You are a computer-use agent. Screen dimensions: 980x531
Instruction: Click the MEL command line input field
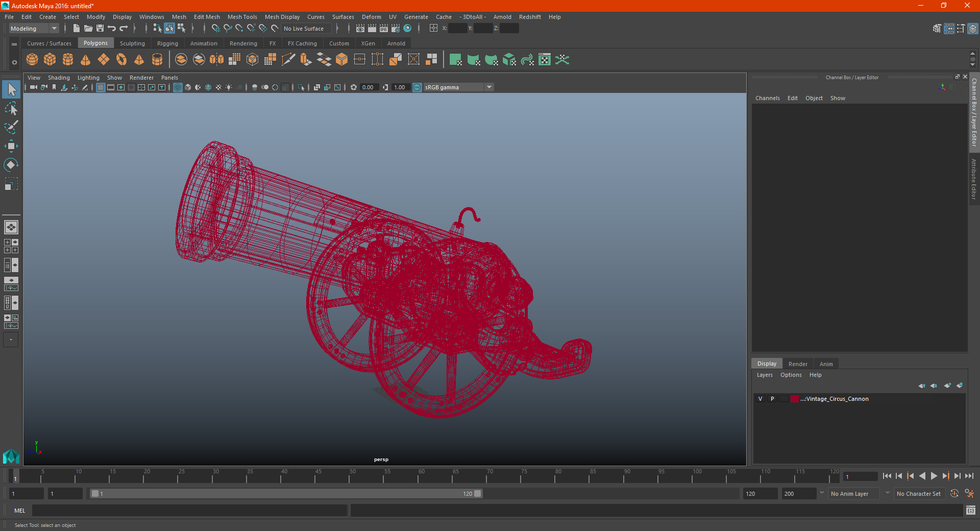[190, 511]
